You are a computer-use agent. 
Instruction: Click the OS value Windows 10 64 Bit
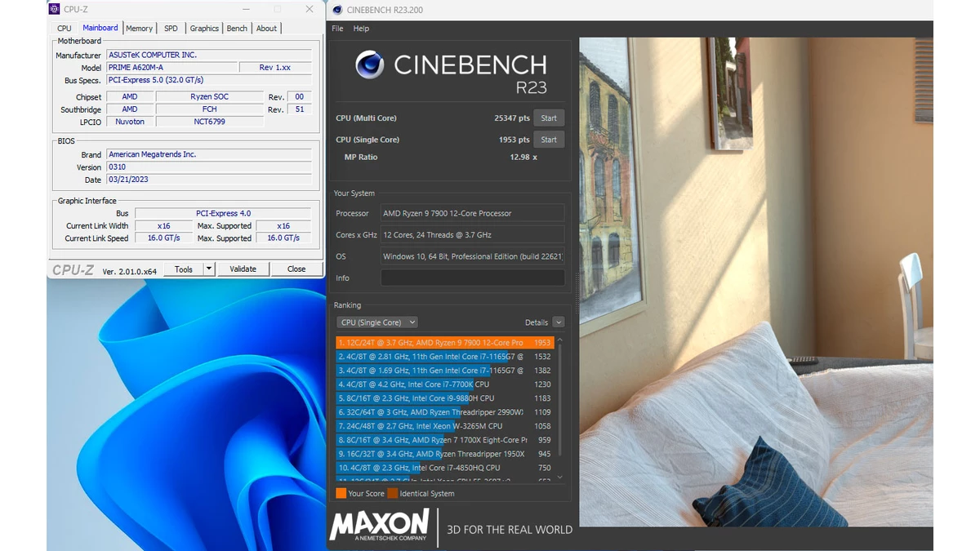473,256
